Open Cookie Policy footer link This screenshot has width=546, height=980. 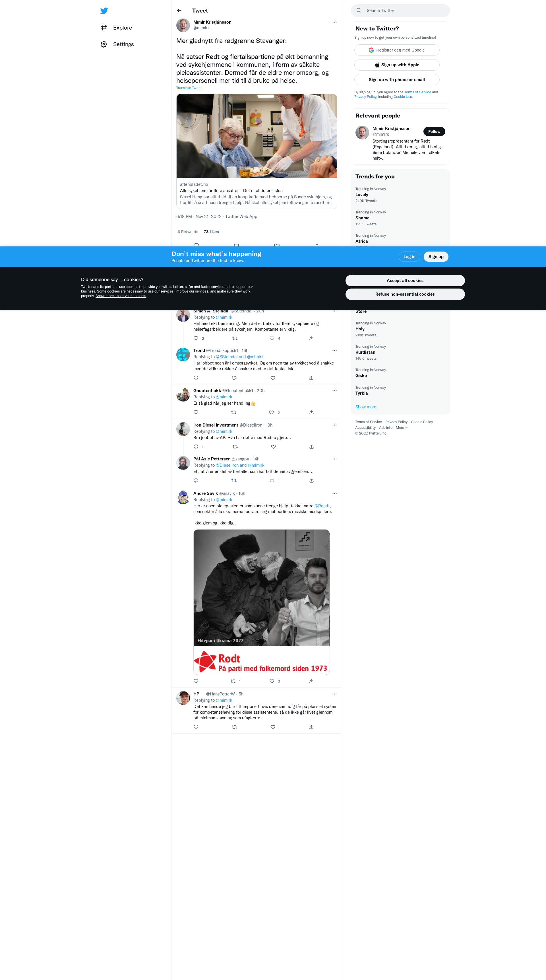(422, 422)
